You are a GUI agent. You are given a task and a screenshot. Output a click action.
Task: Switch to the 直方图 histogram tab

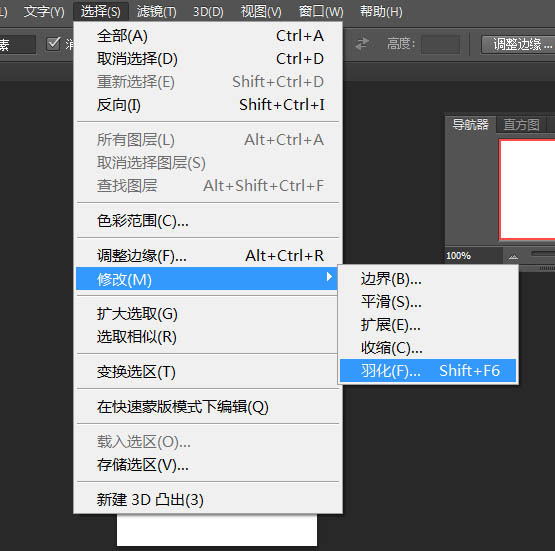[521, 125]
